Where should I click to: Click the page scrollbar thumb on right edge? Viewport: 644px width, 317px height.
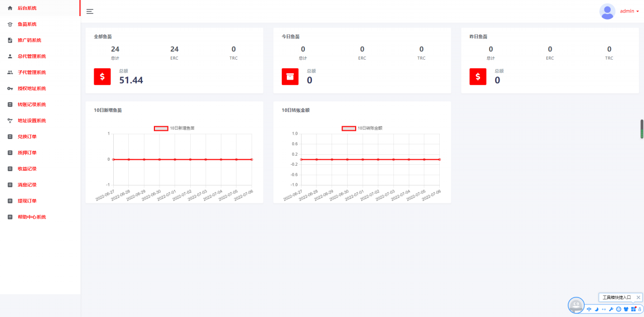(641, 129)
